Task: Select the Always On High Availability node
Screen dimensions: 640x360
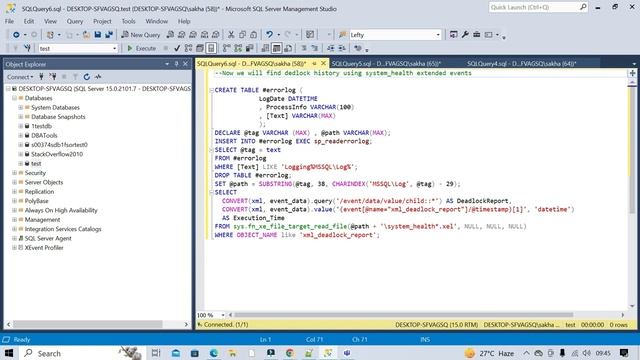Action: (61, 210)
